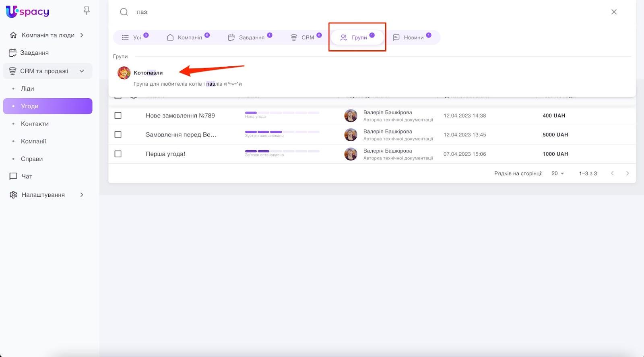Click stage bar for Перша угода!
Viewport: 644px width, 357px height.
point(282,151)
